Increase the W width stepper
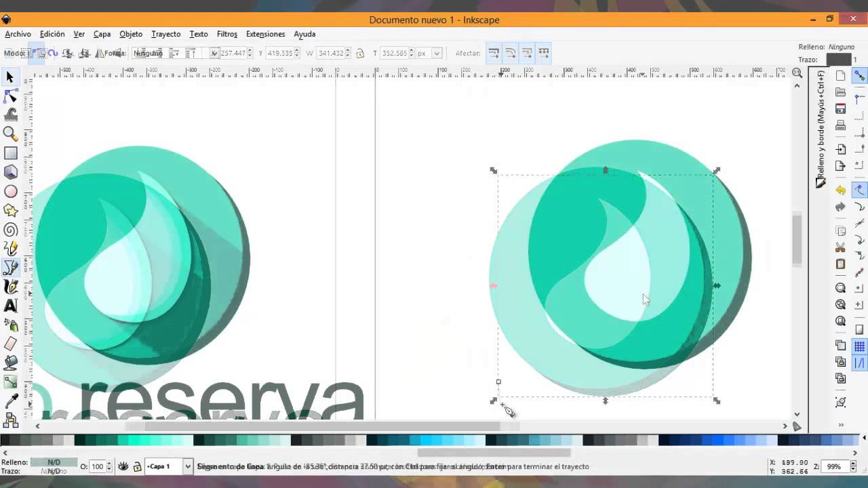The height and width of the screenshot is (488, 868). 349,50
